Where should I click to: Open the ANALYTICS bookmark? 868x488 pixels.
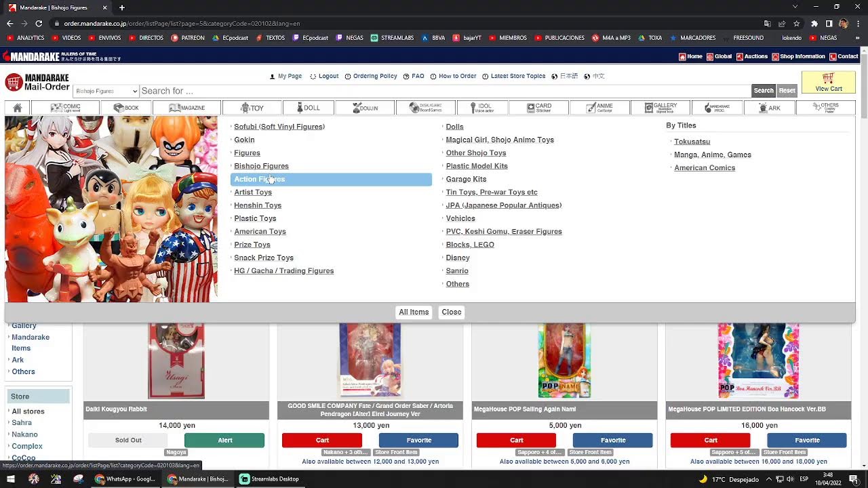tap(25, 38)
